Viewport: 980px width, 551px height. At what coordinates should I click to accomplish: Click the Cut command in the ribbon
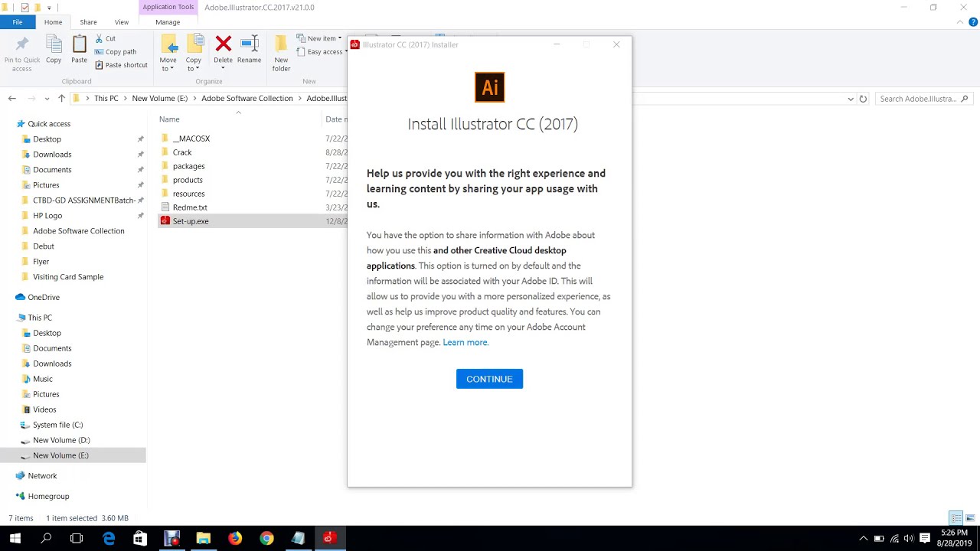pos(106,38)
